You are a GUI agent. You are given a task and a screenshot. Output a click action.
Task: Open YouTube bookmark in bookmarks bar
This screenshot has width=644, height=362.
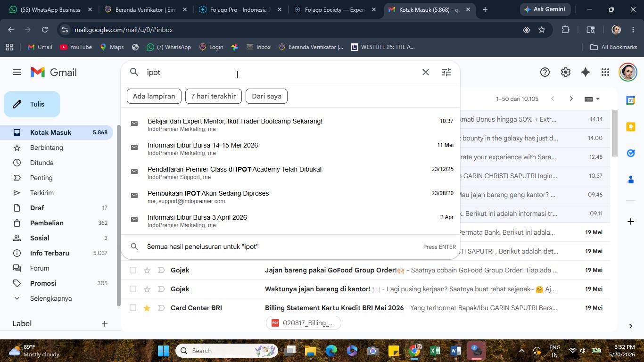pyautogui.click(x=76, y=47)
